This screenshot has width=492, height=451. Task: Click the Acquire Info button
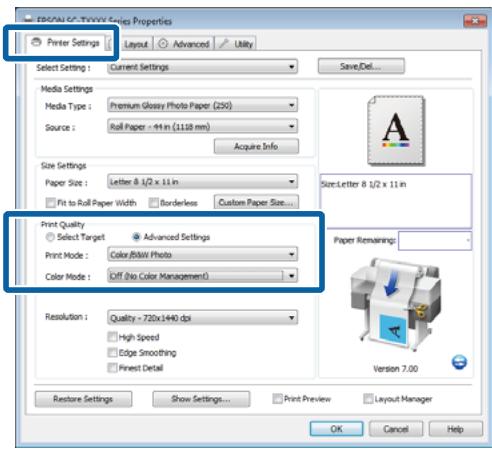(256, 146)
